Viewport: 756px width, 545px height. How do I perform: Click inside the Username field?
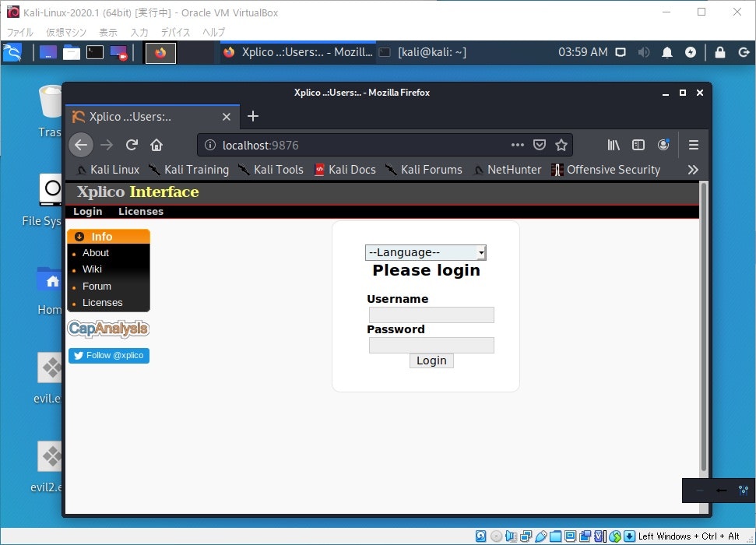(431, 314)
